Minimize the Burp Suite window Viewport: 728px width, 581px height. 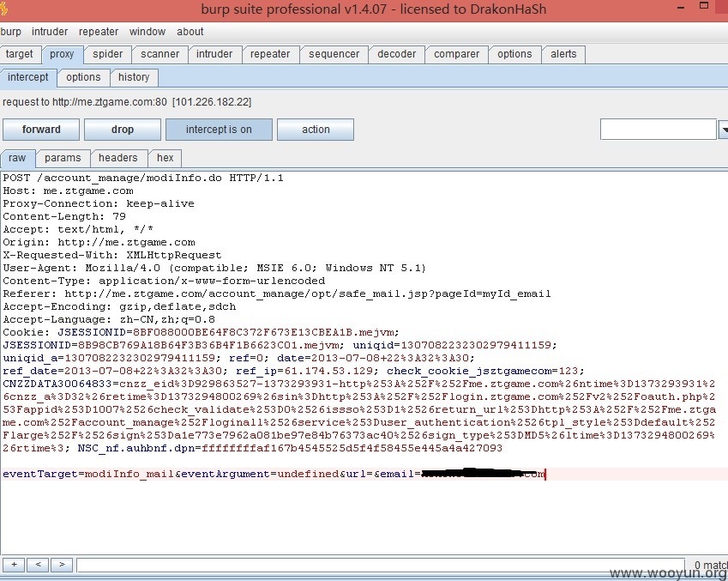click(681, 8)
